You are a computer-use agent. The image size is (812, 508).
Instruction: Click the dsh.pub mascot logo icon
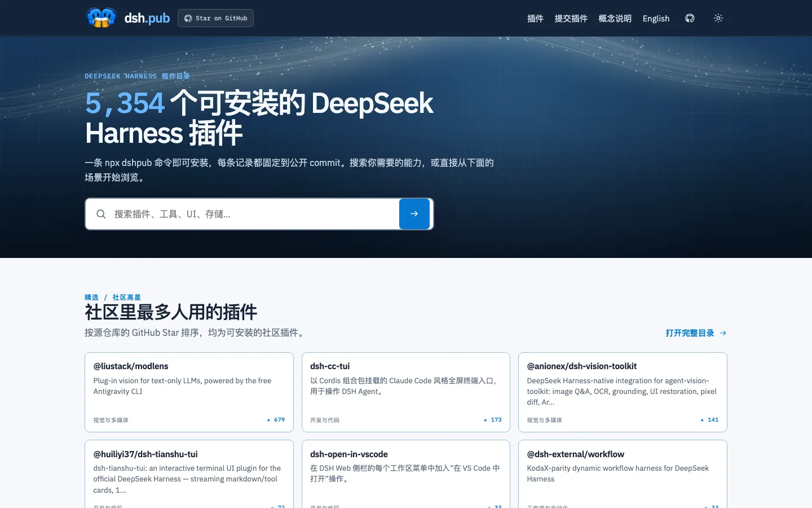point(101,18)
